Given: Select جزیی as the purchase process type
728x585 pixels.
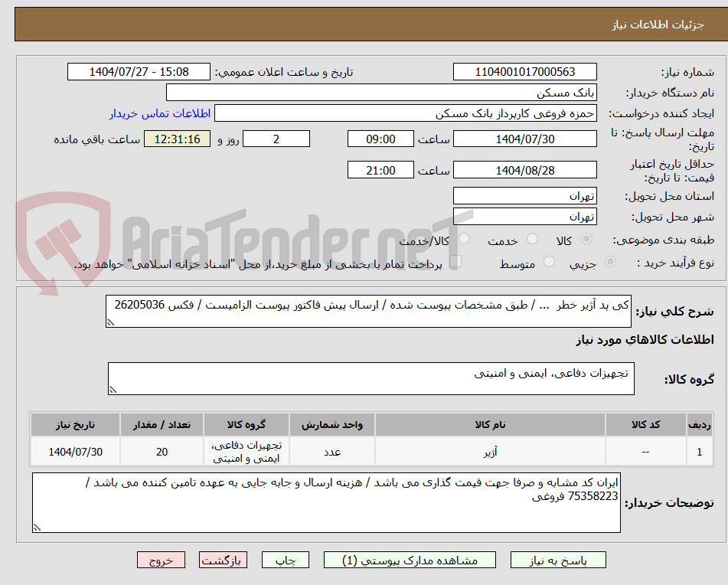Looking at the screenshot, I should [x=610, y=261].
